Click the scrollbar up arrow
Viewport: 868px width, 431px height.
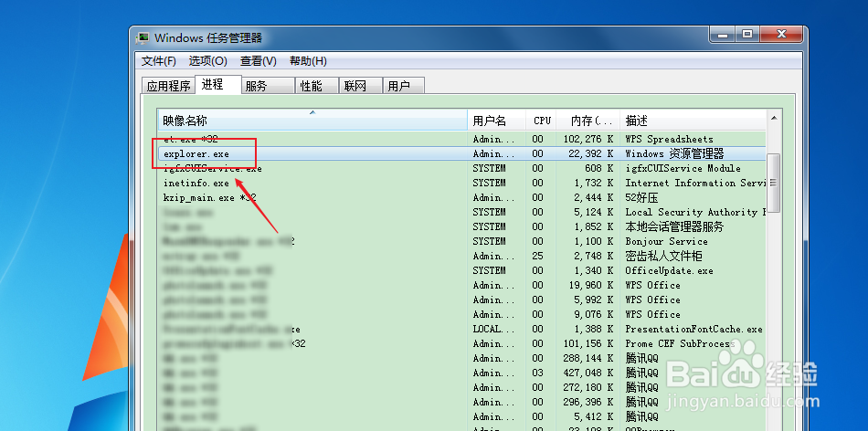(x=774, y=117)
